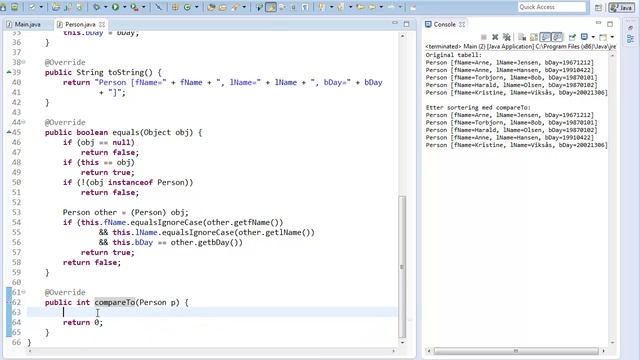Image resolution: width=640 pixels, height=360 pixels.
Task: Toggle Show Console on standard output change
Action: coord(545,37)
